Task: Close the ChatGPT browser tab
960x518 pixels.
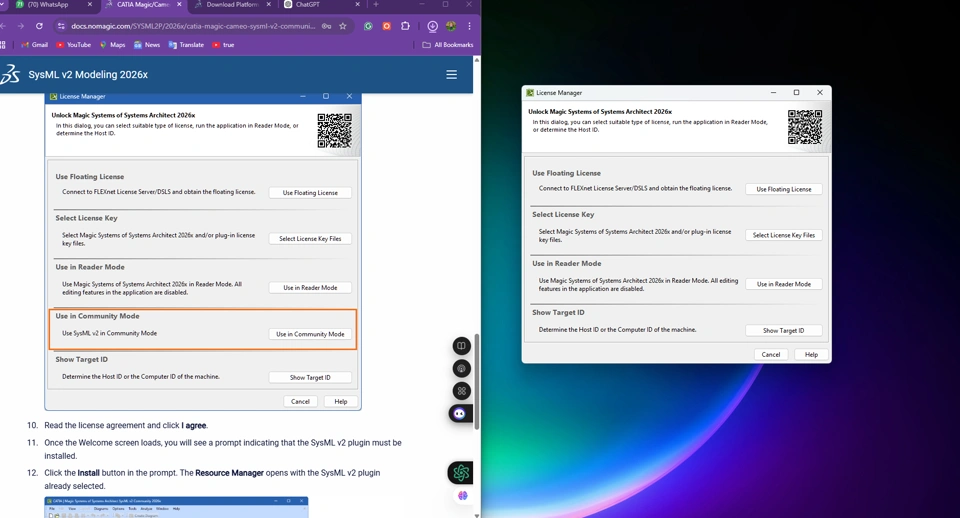Action: [358, 4]
